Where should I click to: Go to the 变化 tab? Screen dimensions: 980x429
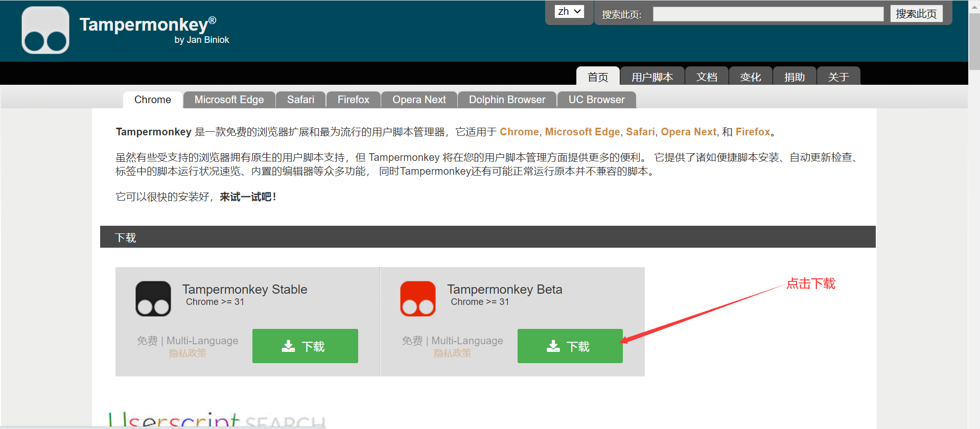[751, 77]
